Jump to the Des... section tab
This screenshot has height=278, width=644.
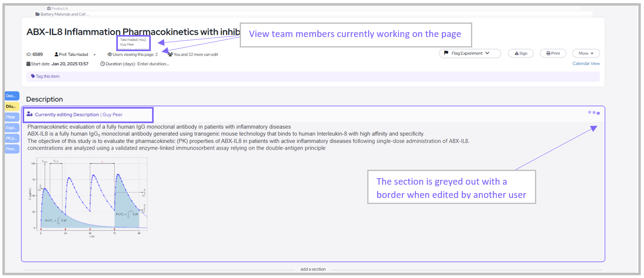(12, 96)
